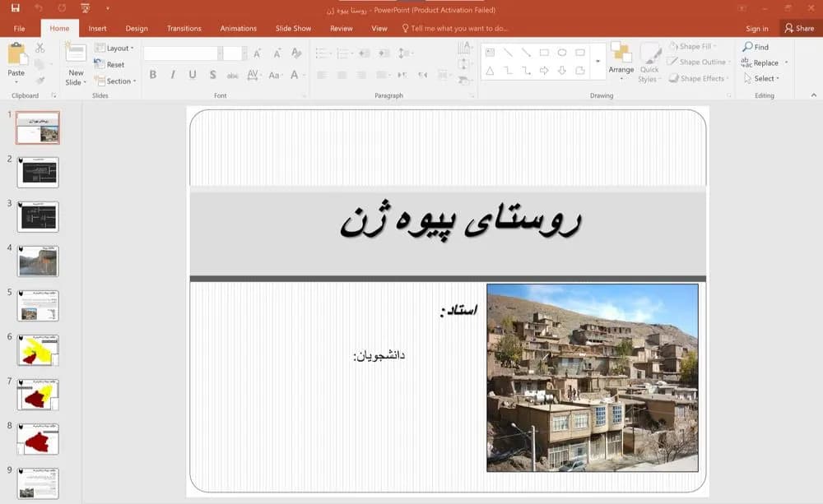
Task: Toggle Italic formatting
Action: (173, 75)
